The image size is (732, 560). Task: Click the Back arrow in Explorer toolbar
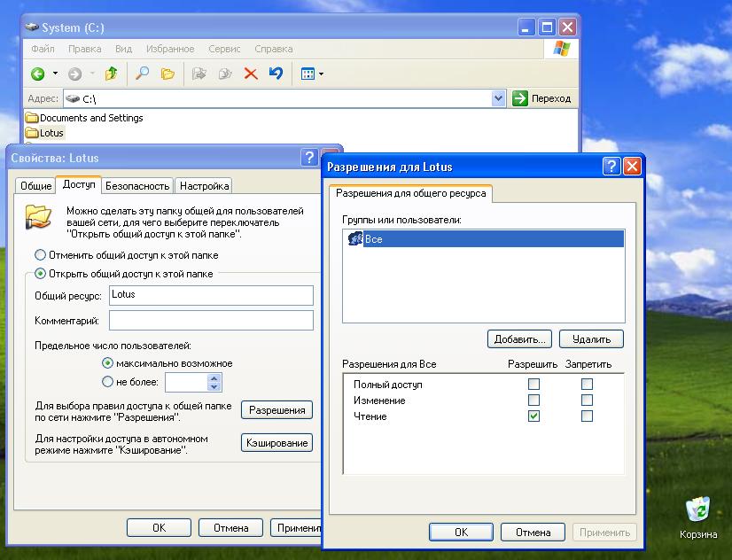(38, 74)
